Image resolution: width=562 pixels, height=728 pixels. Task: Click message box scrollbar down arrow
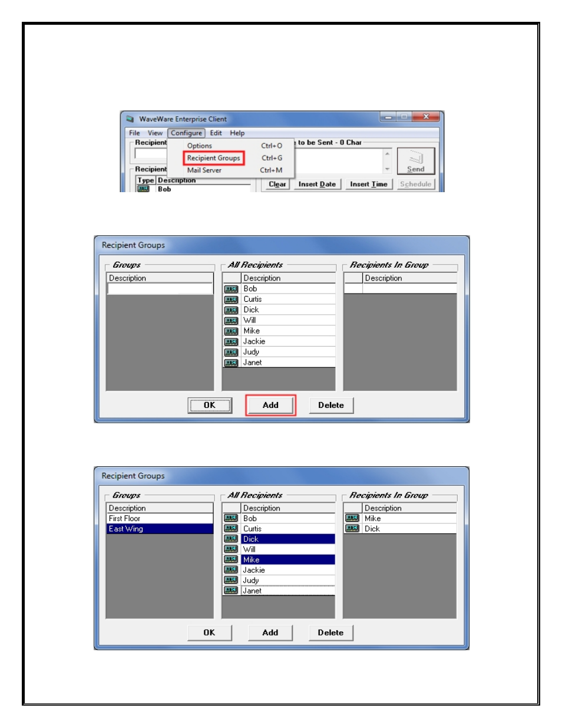click(387, 169)
